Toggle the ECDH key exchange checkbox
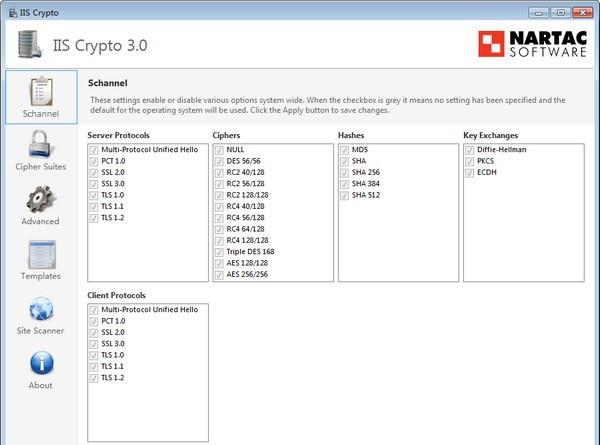Viewport: 600px width, 445px height. [x=470, y=173]
